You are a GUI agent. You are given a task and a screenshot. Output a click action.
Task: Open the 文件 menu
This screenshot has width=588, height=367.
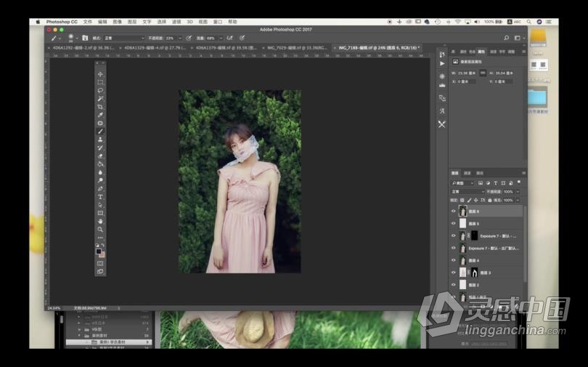tap(88, 22)
